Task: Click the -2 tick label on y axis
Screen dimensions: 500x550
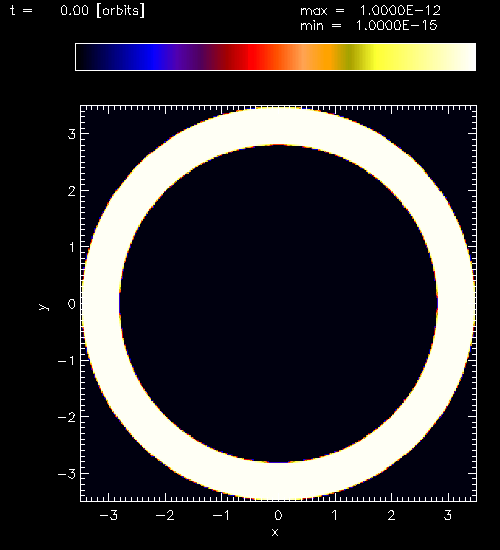Action: (67, 417)
